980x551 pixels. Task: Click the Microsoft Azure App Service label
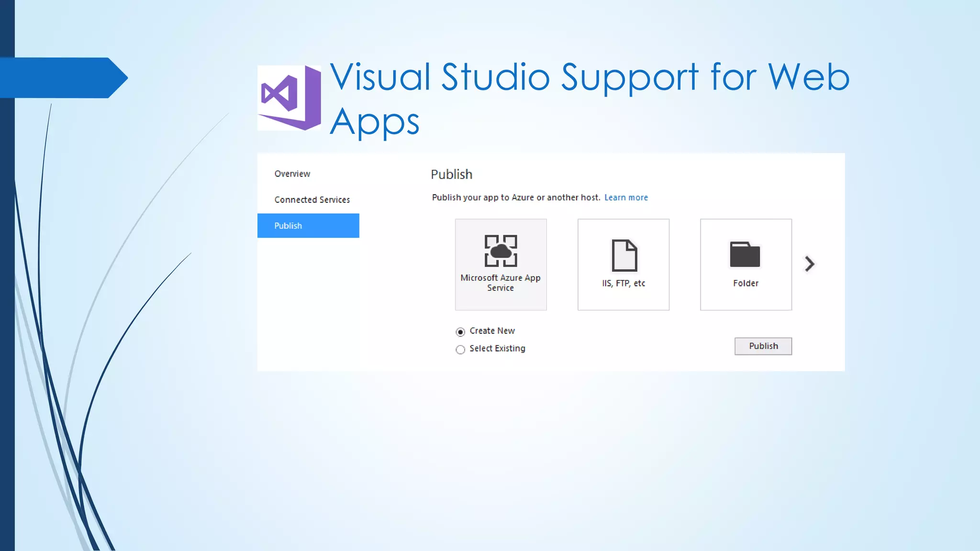501,283
